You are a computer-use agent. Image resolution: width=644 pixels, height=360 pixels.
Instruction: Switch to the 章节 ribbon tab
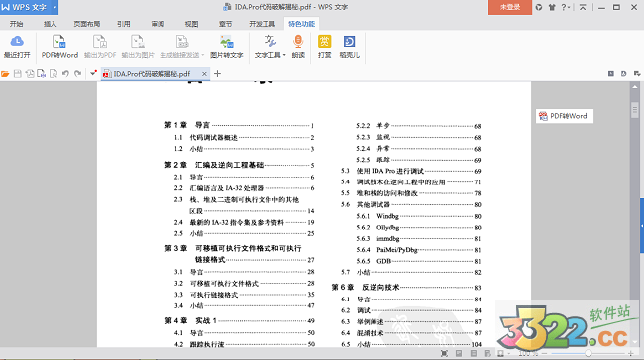[x=225, y=24]
